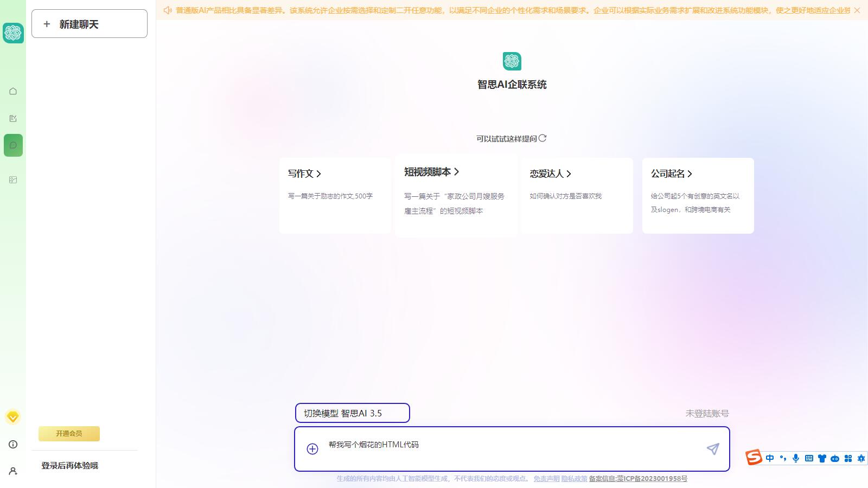Select the 公司起名 prompt card
This screenshot has width=868, height=488.
pyautogui.click(x=698, y=196)
